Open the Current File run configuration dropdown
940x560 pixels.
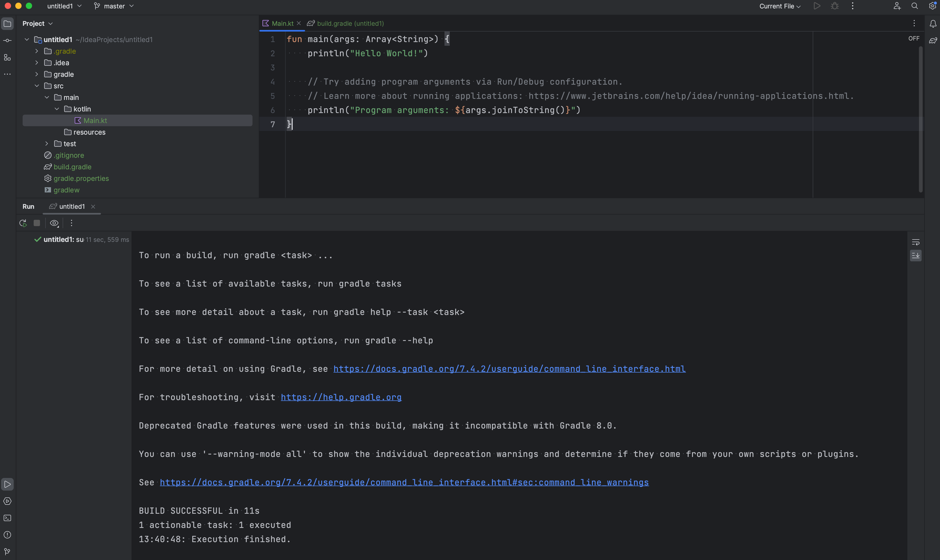click(x=780, y=6)
